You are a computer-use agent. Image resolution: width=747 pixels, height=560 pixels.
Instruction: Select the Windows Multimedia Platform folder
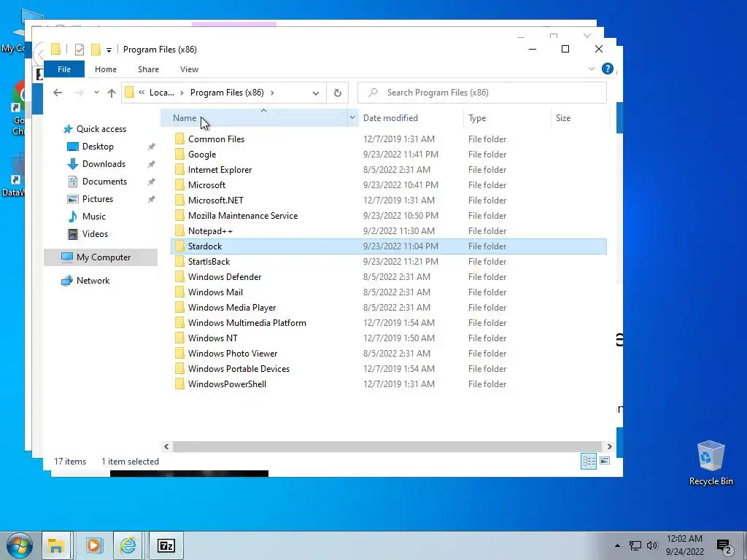pyautogui.click(x=389, y=323)
